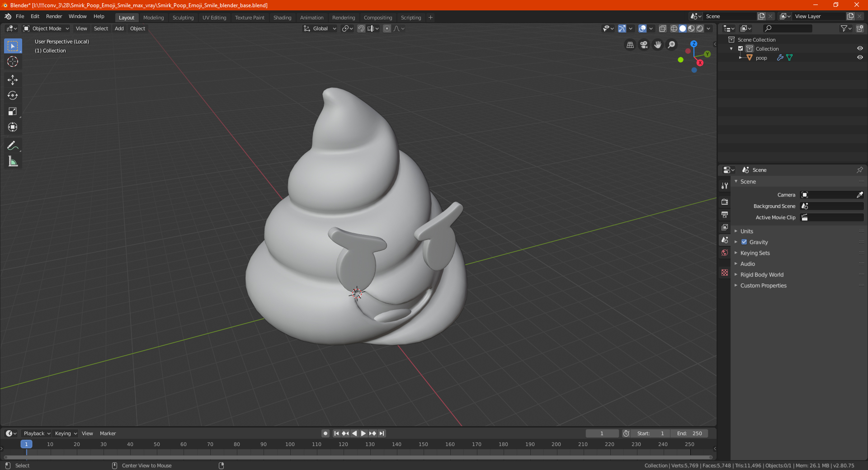This screenshot has width=868, height=470.
Task: Open the Active Tool properties tab
Action: pos(725,186)
